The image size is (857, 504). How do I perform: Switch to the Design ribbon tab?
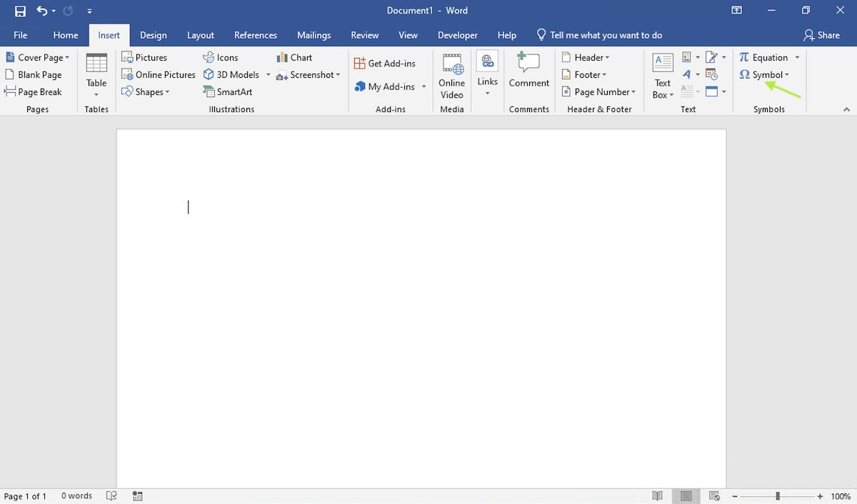coord(153,34)
